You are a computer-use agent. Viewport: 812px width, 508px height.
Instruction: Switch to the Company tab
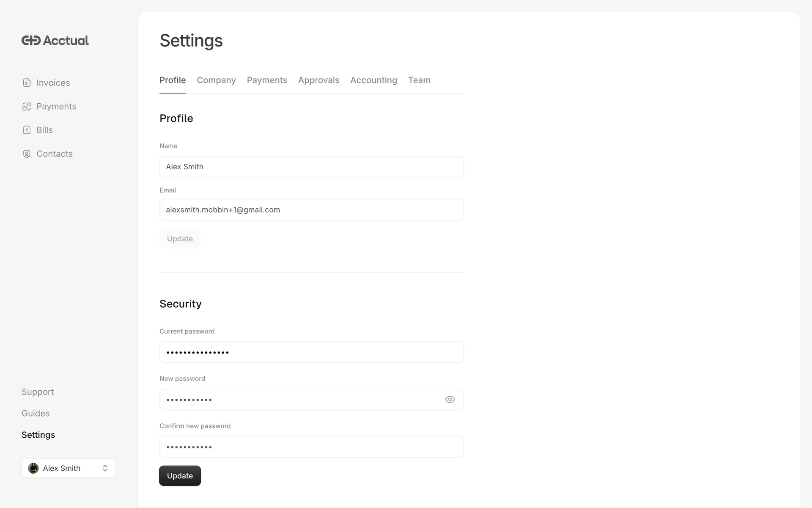[x=216, y=80]
